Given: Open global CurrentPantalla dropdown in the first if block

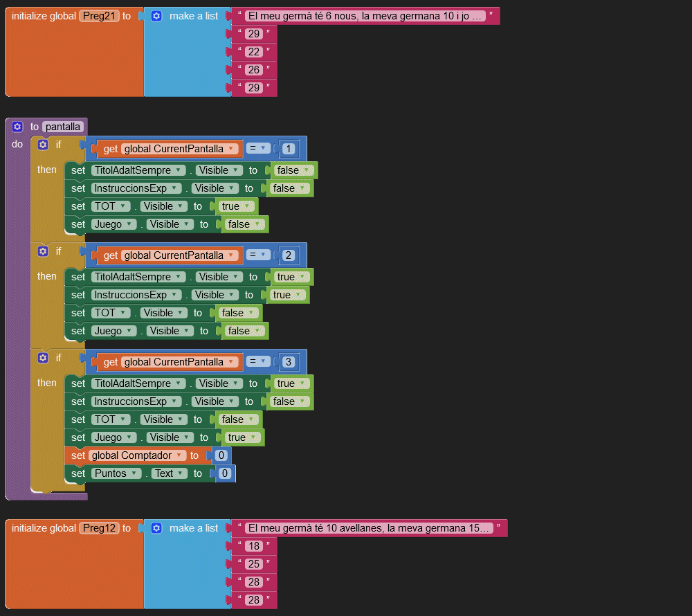Looking at the screenshot, I should 181,149.
